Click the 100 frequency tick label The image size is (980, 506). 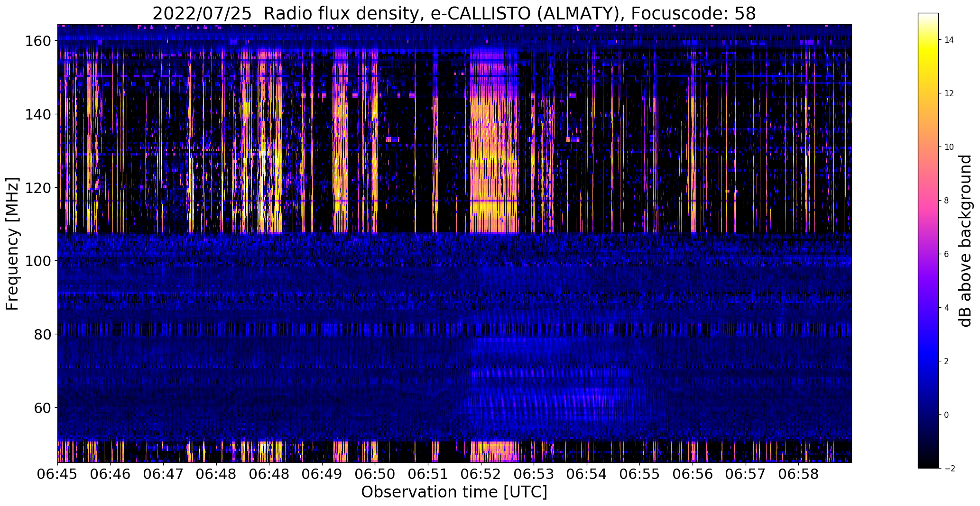(37, 261)
